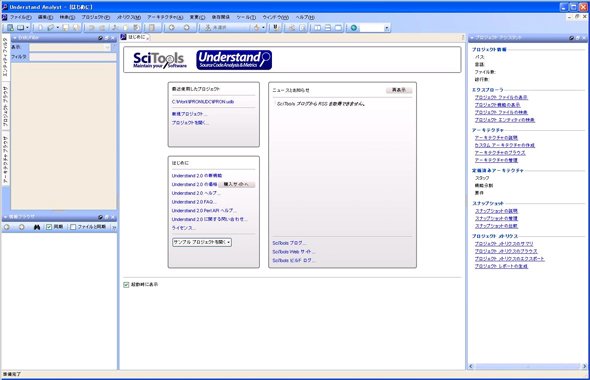Close the information browser panel with its X

coord(113,217)
